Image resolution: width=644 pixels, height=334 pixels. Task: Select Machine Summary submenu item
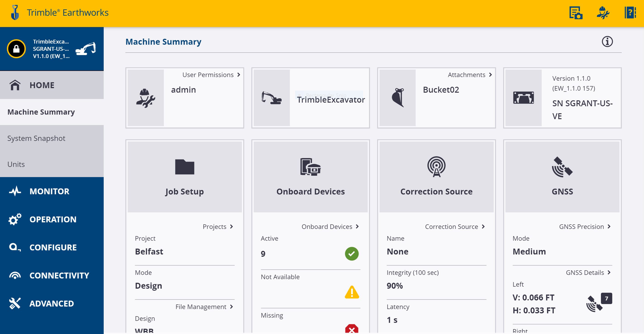[x=52, y=112]
